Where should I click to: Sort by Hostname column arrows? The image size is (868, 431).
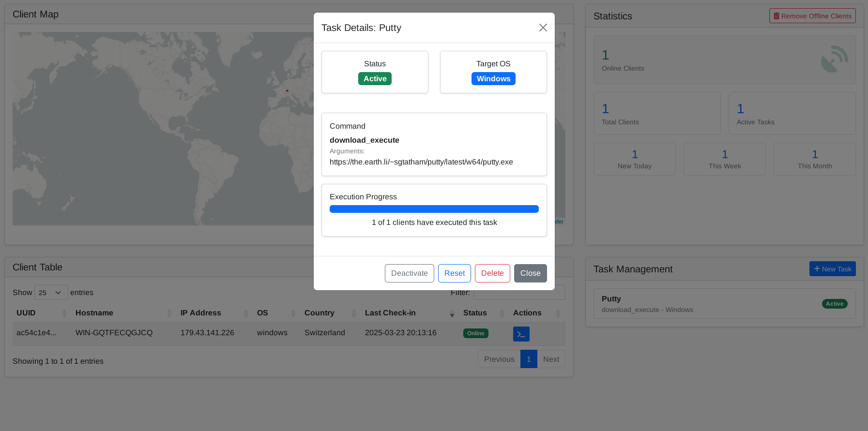(x=169, y=313)
